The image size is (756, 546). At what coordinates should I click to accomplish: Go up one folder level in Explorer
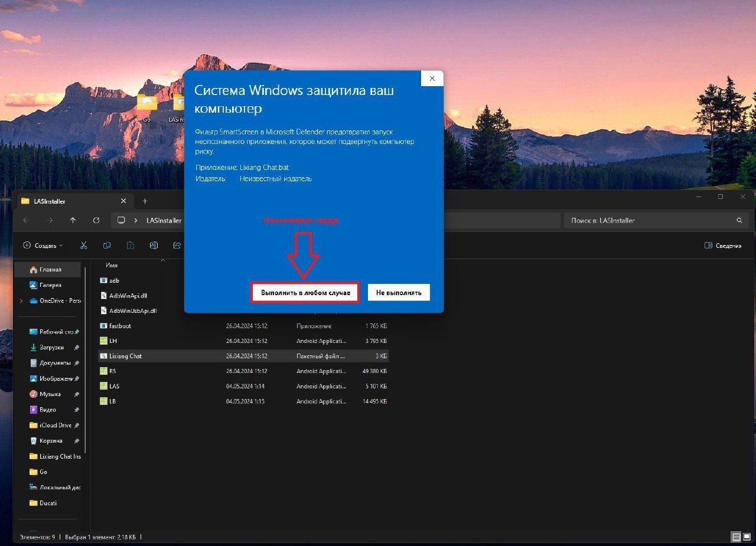point(73,220)
